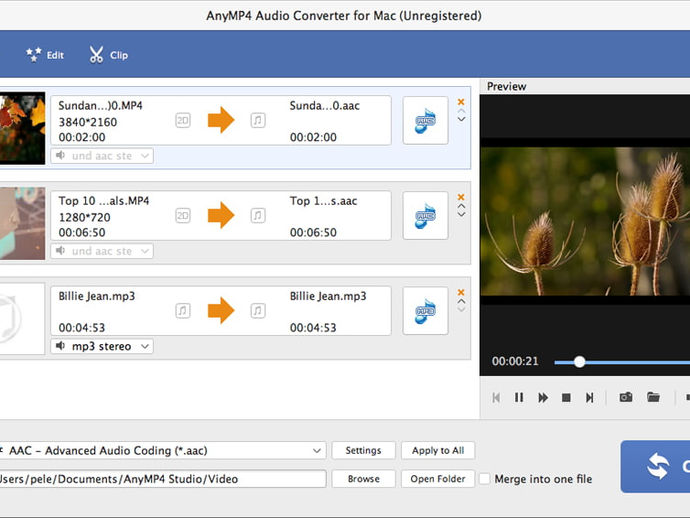
Task: Click the preview video image
Action: point(585,221)
